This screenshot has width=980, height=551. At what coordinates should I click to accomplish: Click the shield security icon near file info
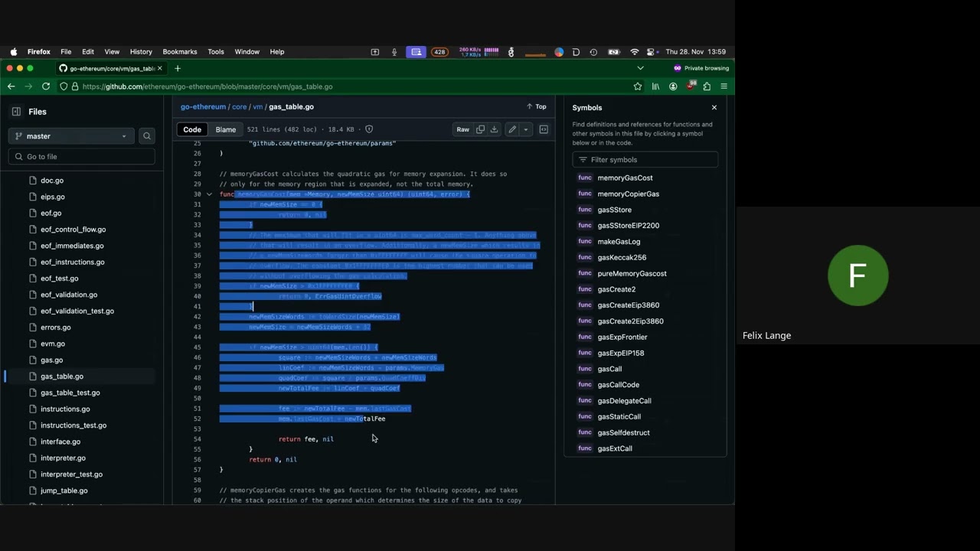[369, 129]
